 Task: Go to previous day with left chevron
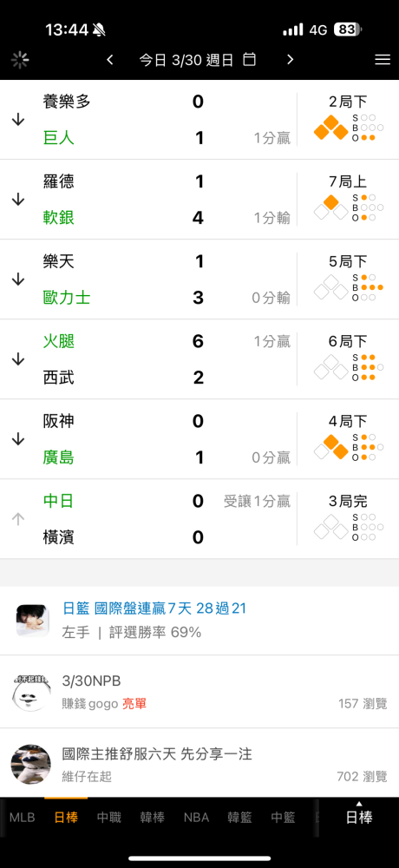(x=110, y=60)
